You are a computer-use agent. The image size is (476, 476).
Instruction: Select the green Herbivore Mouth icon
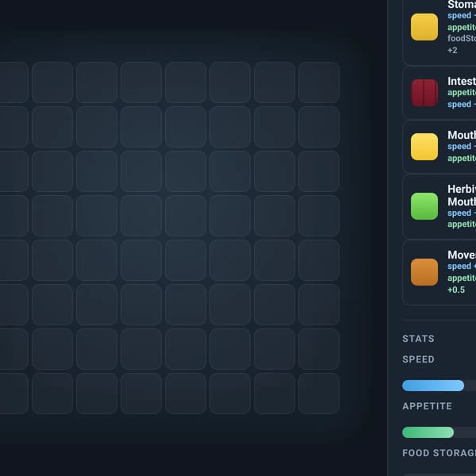coord(424,206)
